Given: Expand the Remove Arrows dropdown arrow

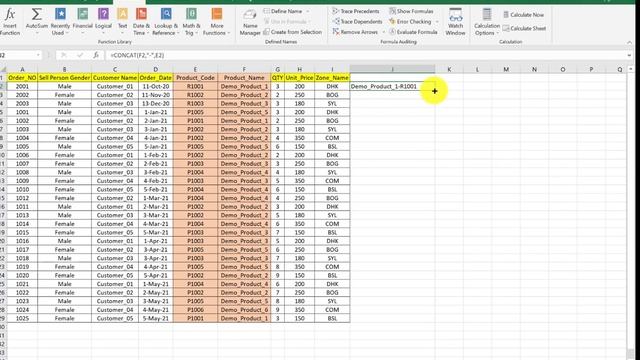Looking at the screenshot, I should (x=383, y=32).
